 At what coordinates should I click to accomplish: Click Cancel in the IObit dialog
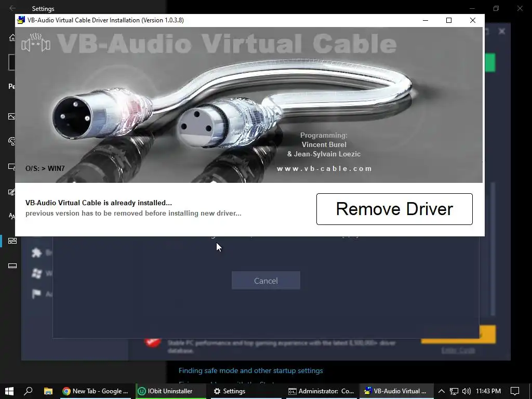coord(265,281)
